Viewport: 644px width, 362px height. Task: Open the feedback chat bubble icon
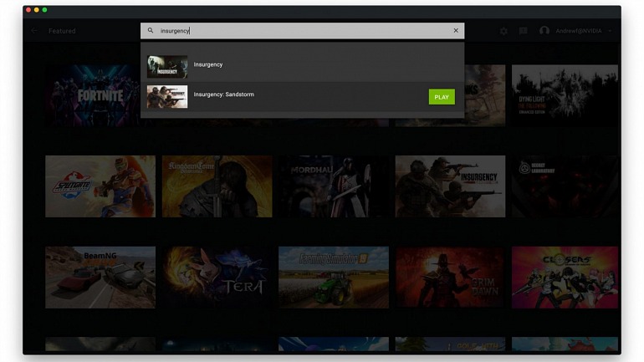pos(524,31)
